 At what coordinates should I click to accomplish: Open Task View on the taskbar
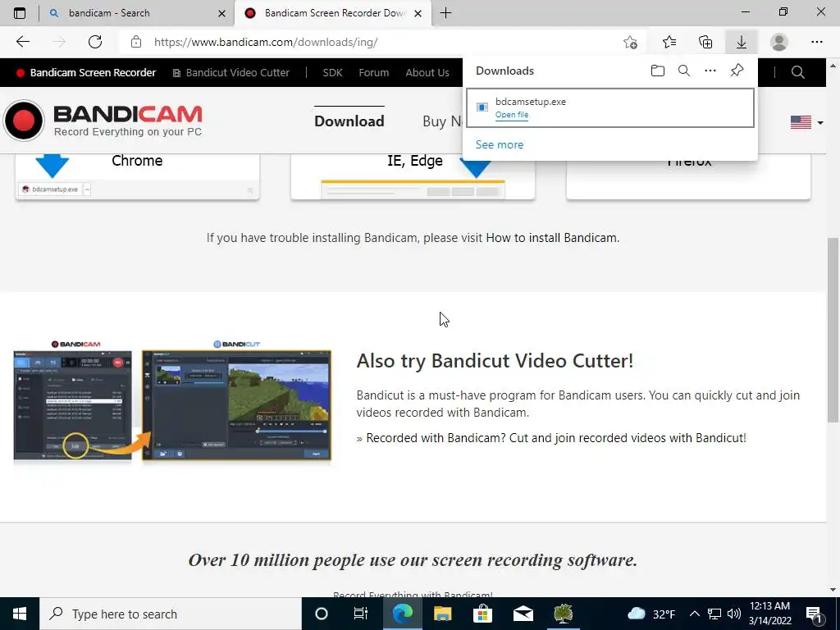click(x=361, y=614)
